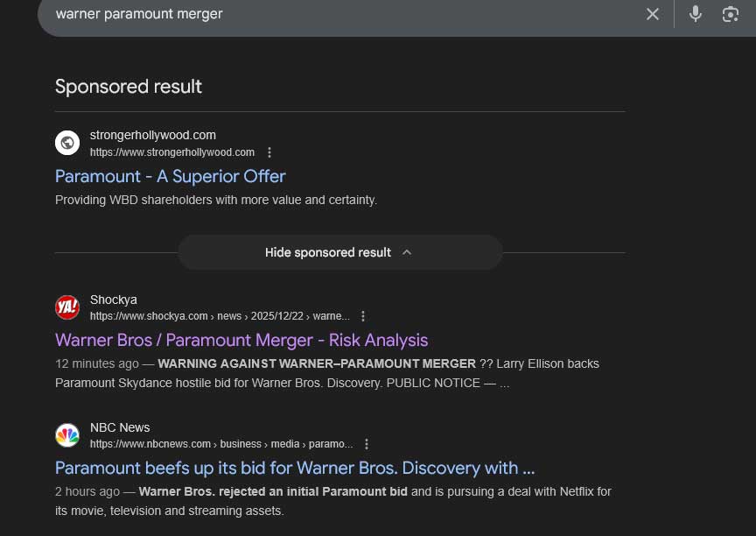756x536 pixels.
Task: Click inside the "warner paramount merger" search field
Action: [x=332, y=14]
